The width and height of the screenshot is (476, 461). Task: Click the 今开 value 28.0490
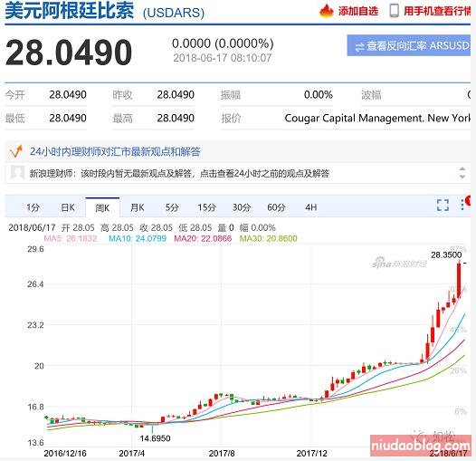click(x=68, y=95)
